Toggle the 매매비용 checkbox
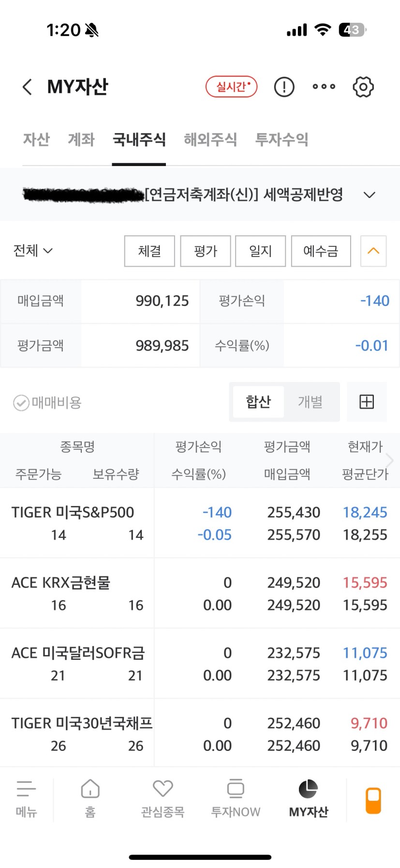Image resolution: width=400 pixels, height=868 pixels. pos(22,403)
